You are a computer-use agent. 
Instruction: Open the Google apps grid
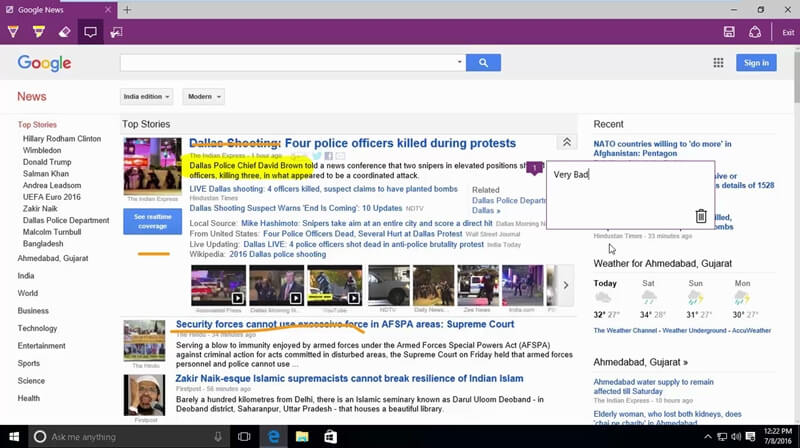(x=718, y=63)
